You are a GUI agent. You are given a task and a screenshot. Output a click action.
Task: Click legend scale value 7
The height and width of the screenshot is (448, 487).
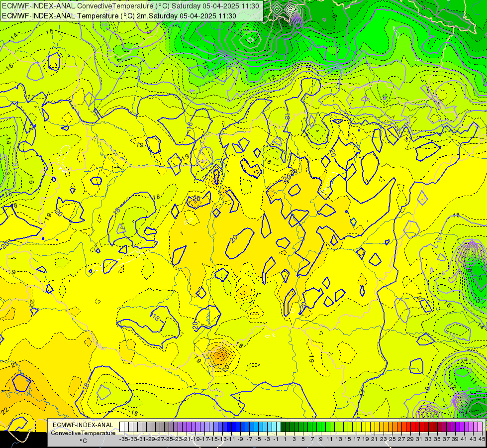coord(312,439)
